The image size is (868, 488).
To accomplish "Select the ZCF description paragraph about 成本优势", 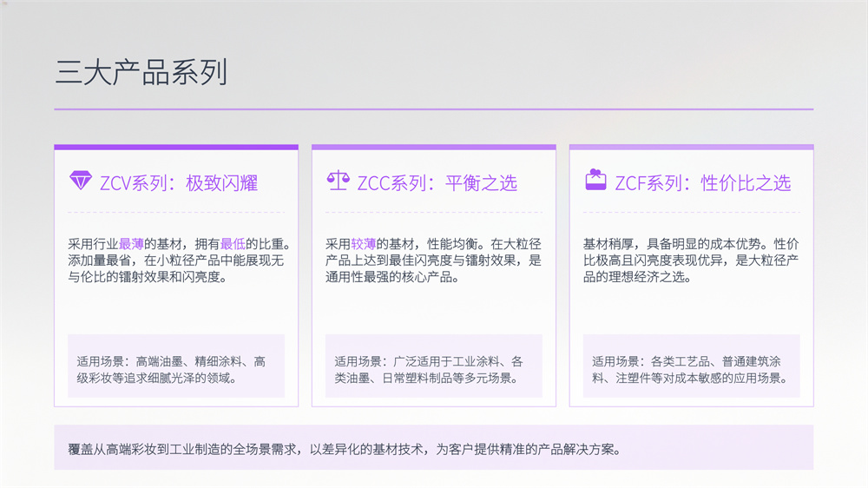I will [691, 260].
